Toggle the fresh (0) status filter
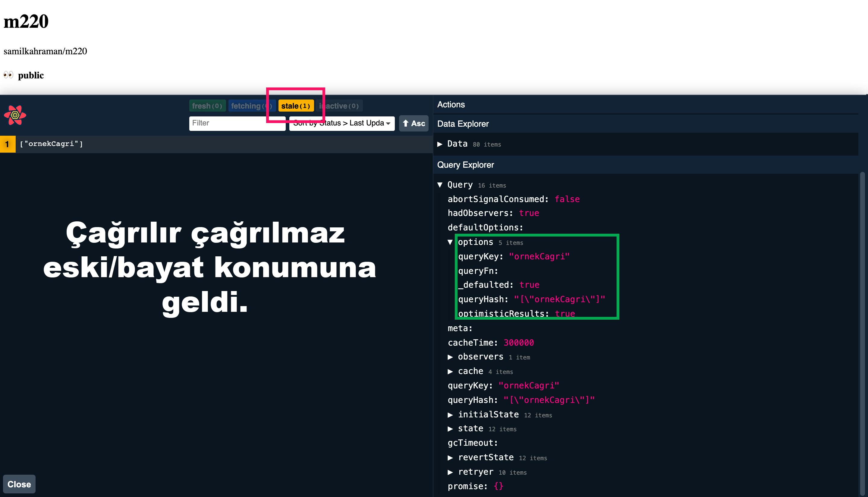Viewport: 868px width, 497px height. pyautogui.click(x=207, y=106)
